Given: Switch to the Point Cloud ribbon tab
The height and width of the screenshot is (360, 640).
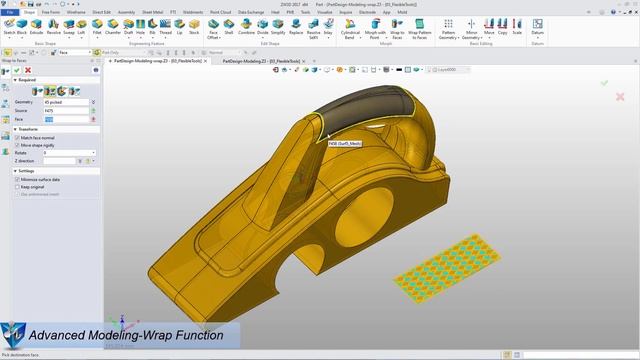Looking at the screenshot, I should pyautogui.click(x=220, y=12).
